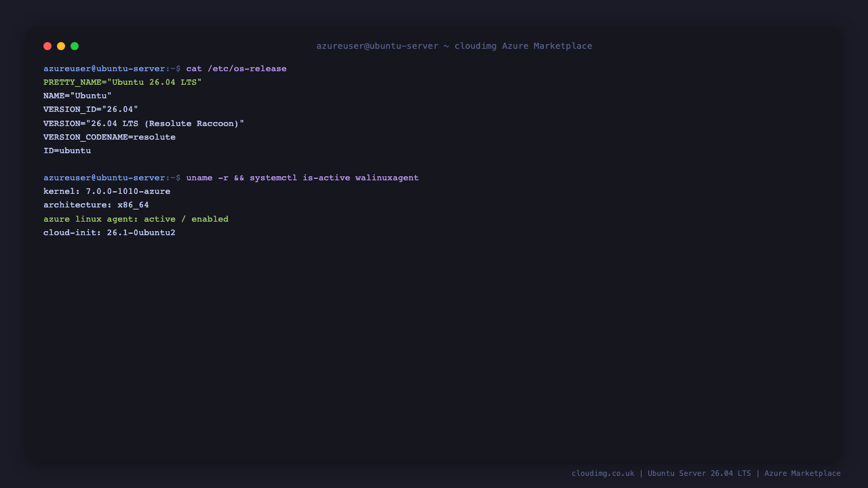
Task: Click the ID=ubuntu line
Action: tap(67, 150)
